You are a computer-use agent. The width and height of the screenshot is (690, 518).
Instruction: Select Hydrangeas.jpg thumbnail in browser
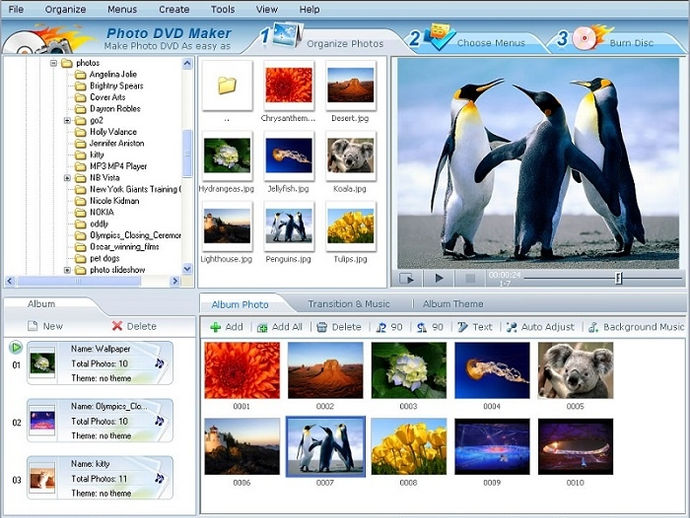tap(227, 155)
